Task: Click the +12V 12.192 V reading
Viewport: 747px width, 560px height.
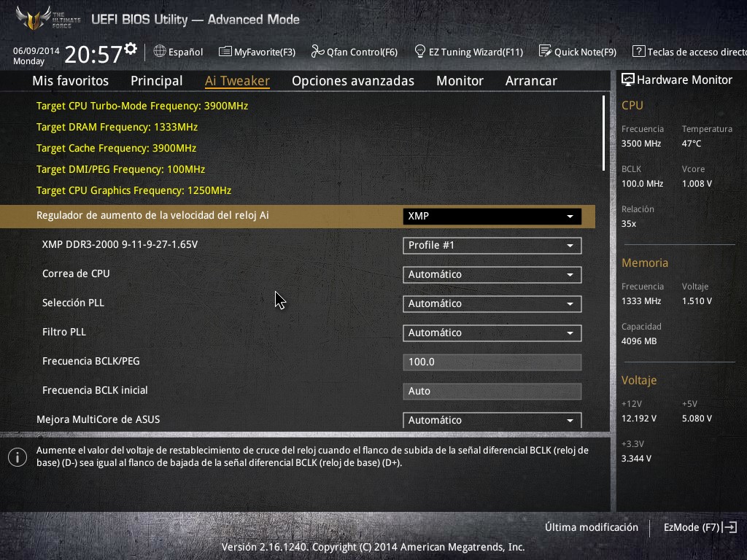Action: (639, 418)
